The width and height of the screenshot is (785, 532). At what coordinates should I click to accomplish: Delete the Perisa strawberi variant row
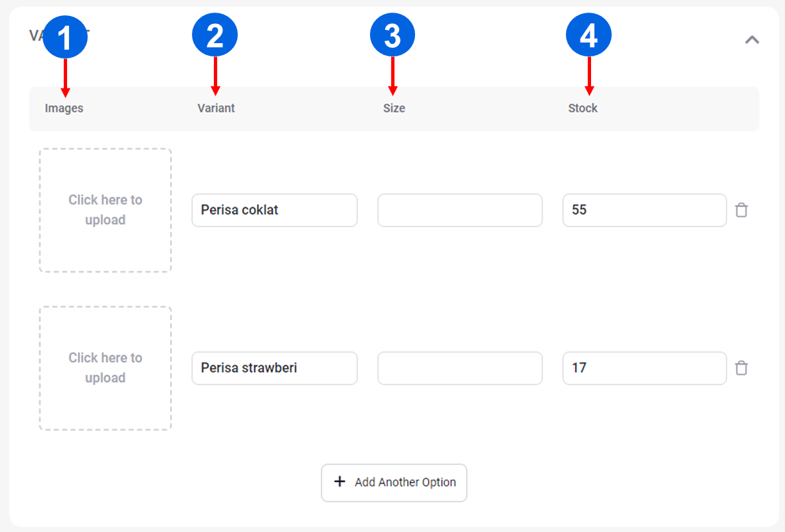742,368
